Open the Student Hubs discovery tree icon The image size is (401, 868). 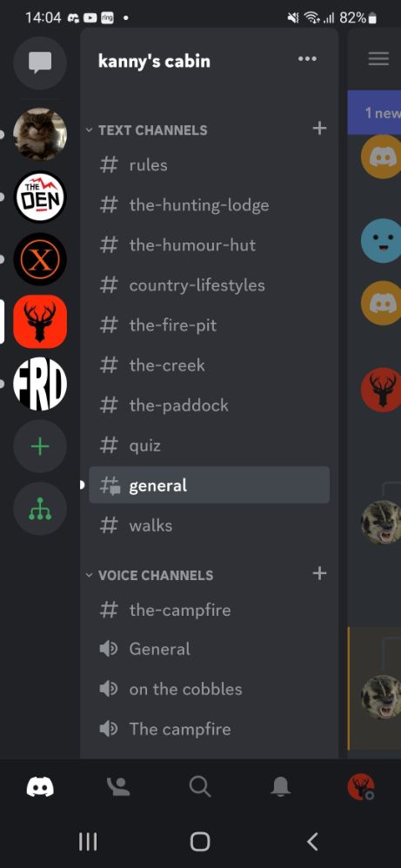(x=40, y=508)
